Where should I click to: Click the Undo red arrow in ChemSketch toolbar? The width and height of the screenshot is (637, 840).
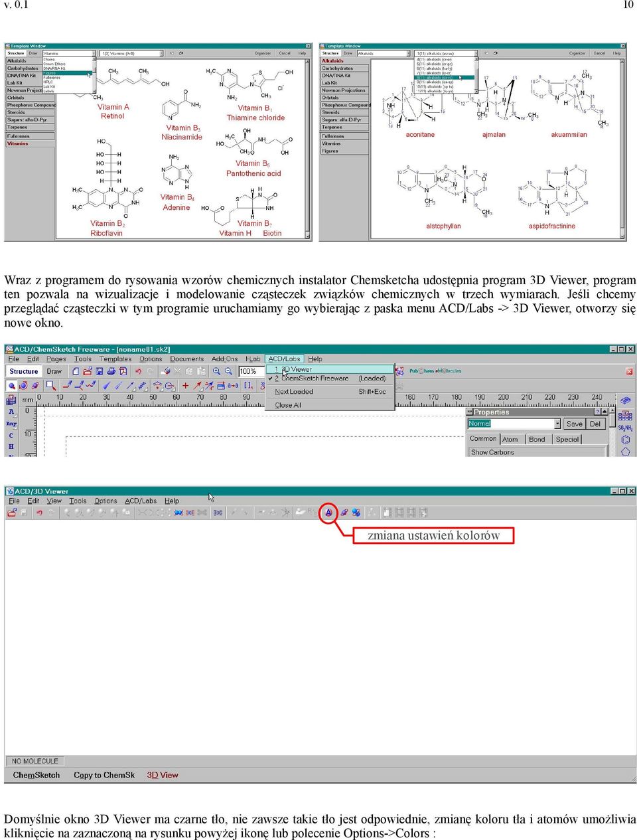click(138, 371)
